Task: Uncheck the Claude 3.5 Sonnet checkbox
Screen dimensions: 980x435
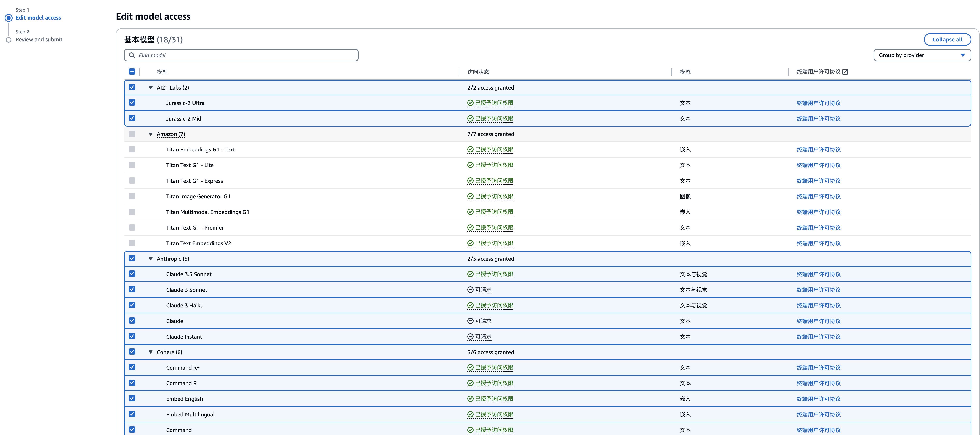Action: click(132, 274)
